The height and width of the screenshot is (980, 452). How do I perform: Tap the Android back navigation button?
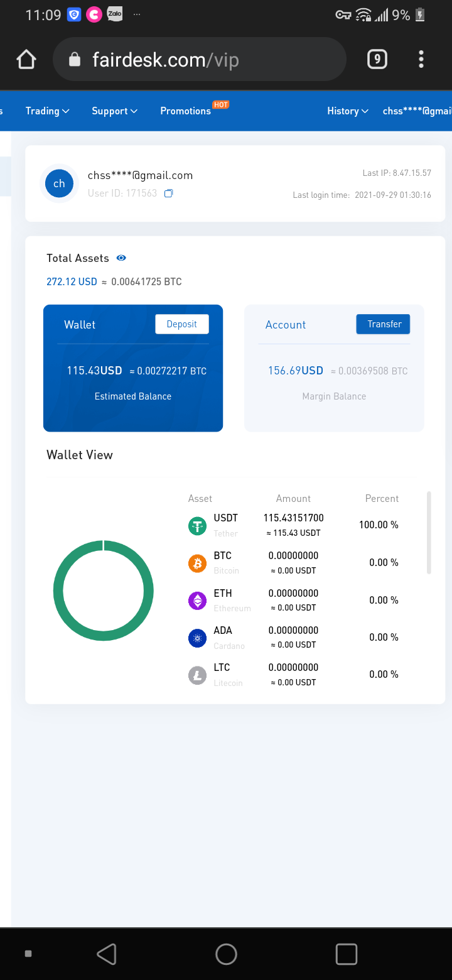pos(107,954)
